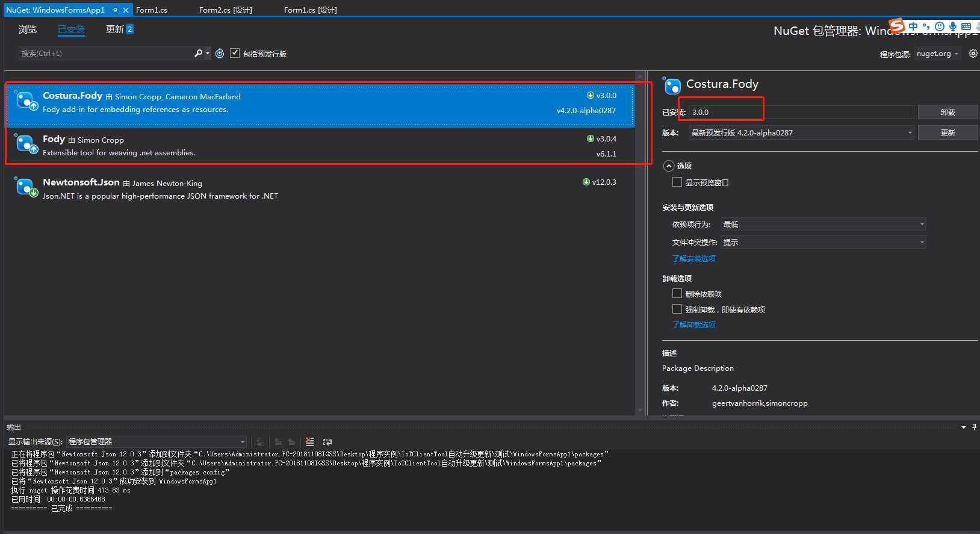Uncheck the include prerelease checkbox
This screenshot has height=534, width=980.
235,53
